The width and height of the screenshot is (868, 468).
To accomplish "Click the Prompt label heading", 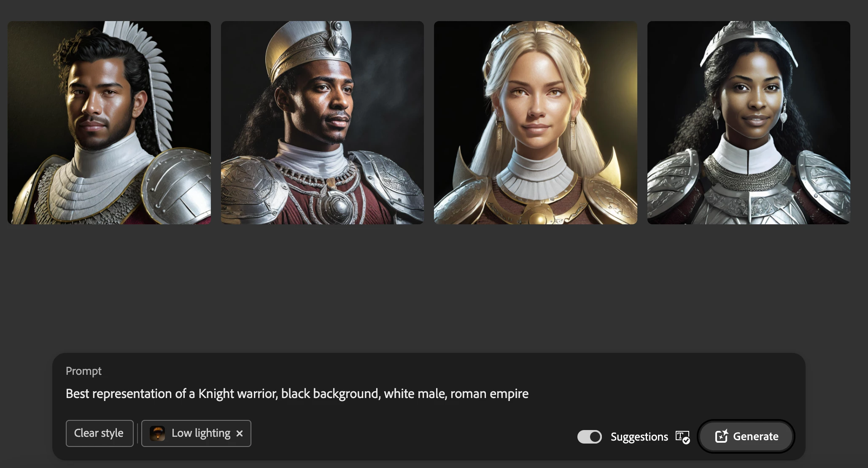I will click(x=84, y=371).
